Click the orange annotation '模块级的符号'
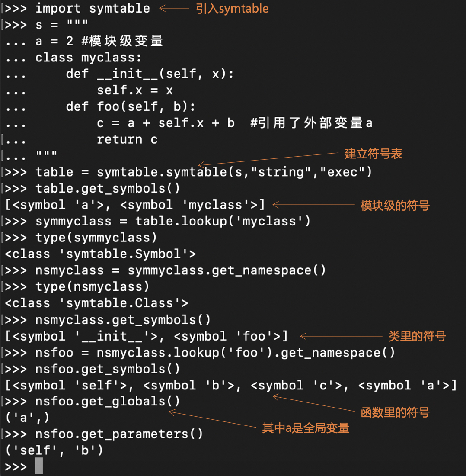The image size is (466, 476). pyautogui.click(x=395, y=205)
